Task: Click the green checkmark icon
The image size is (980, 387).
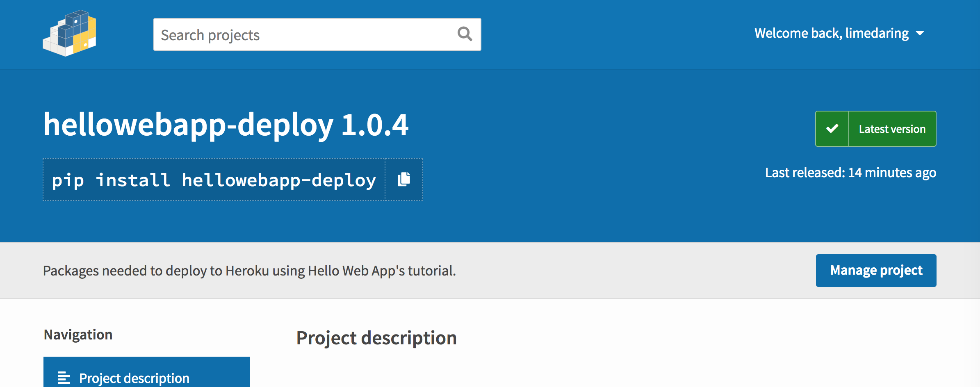Action: 832,129
